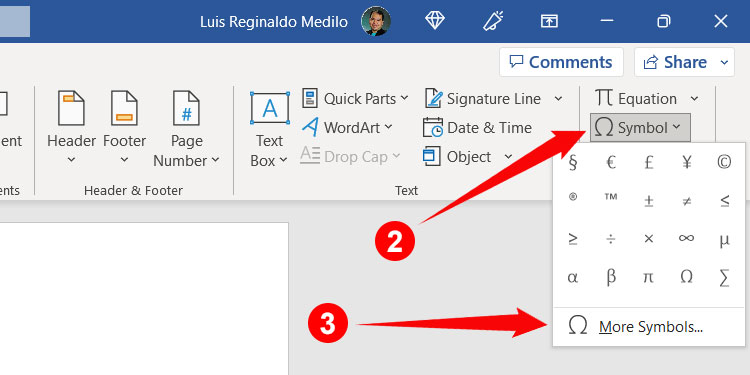Insert the less-than-or-equal ≤ symbol

point(724,201)
